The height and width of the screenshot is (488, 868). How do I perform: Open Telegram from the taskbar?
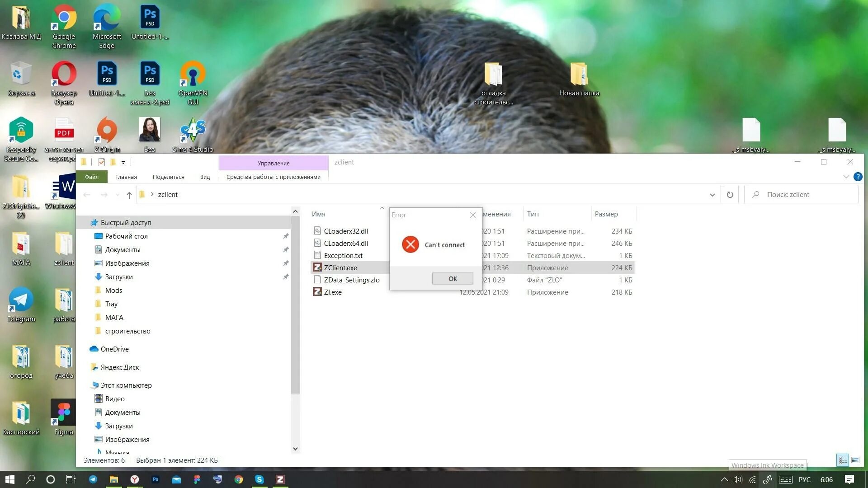(x=93, y=479)
